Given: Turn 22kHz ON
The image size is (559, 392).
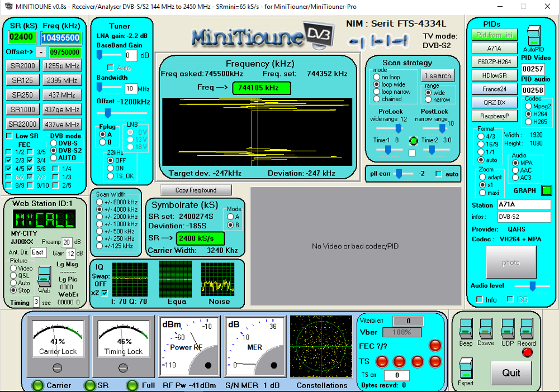Looking at the screenshot, I should pos(111,168).
